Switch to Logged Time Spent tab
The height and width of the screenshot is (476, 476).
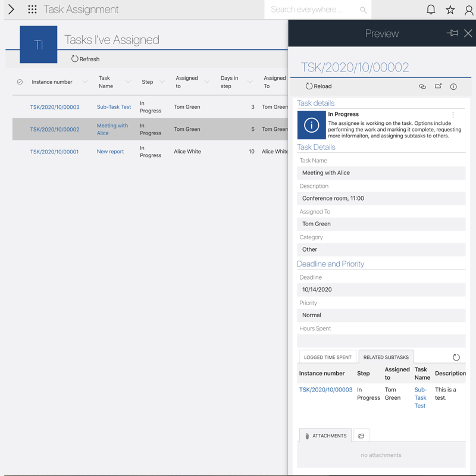327,357
